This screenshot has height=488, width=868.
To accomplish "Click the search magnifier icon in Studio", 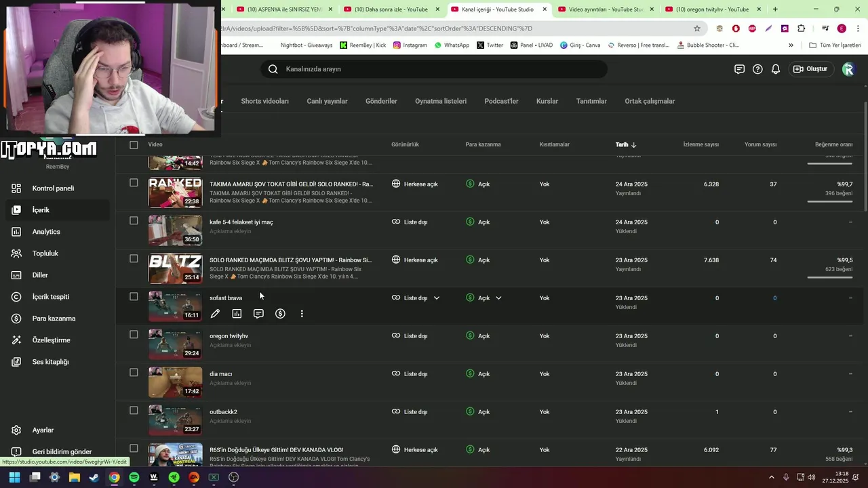I will click(273, 69).
